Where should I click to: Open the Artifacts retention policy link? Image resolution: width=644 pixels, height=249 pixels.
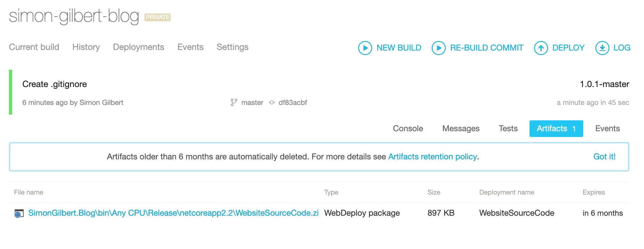(x=432, y=157)
